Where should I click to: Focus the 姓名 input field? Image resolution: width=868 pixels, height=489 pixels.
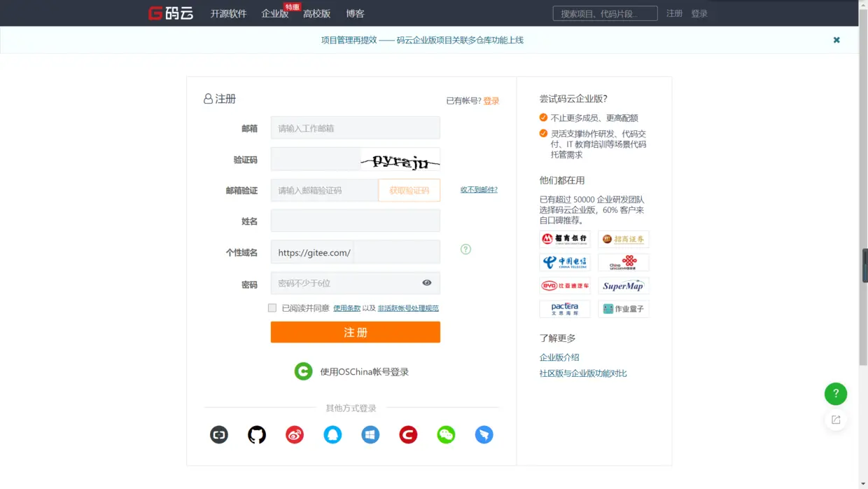click(x=356, y=221)
